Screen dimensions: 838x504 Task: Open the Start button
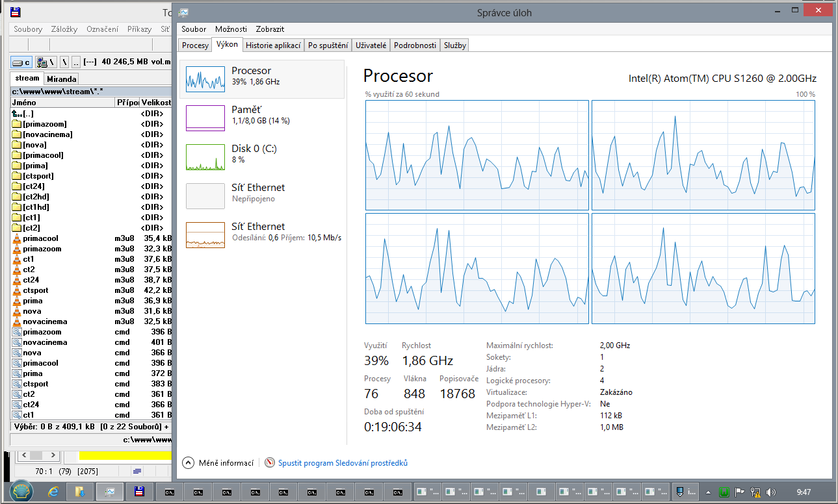pyautogui.click(x=21, y=492)
